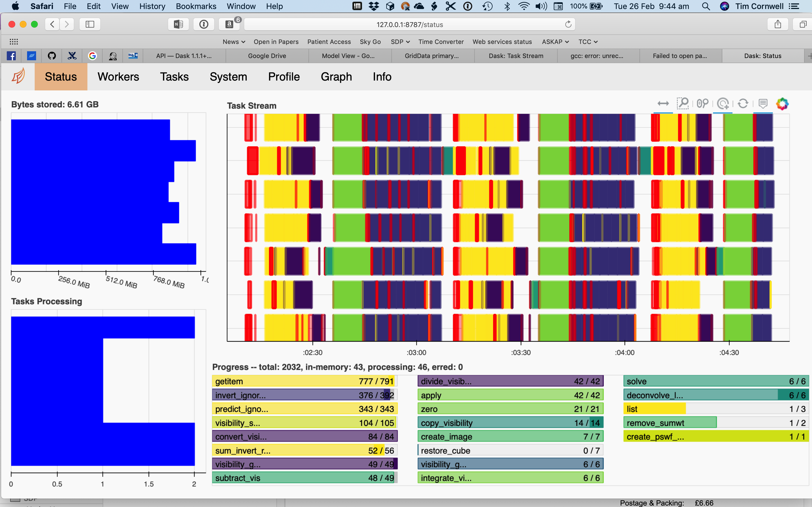Open the Web services status bookmark
Viewport: 812px width, 507px height.
[502, 42]
